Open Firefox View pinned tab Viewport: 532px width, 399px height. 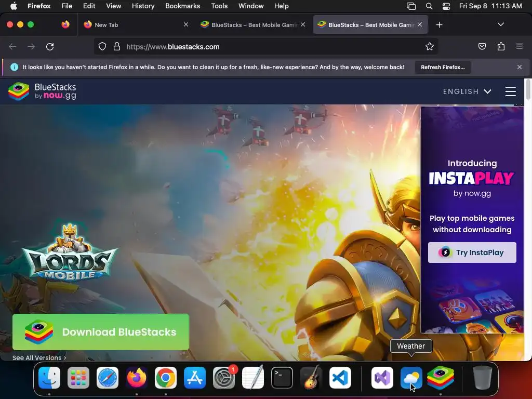(x=65, y=24)
